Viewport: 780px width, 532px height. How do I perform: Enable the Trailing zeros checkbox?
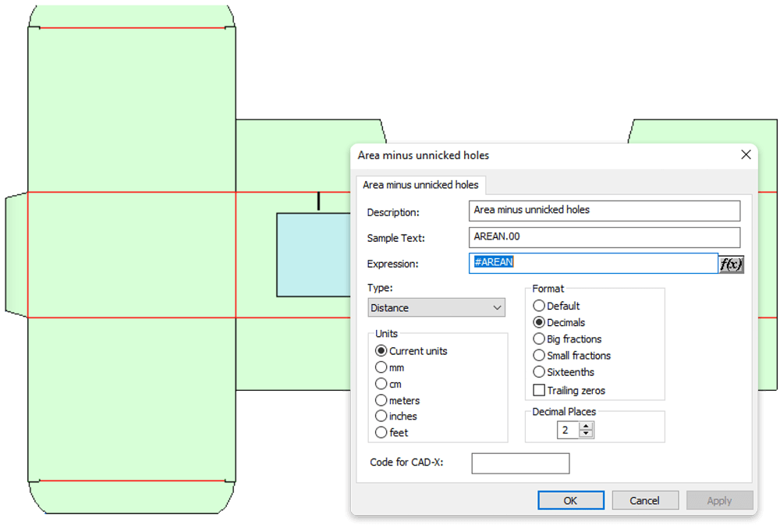[x=539, y=390]
